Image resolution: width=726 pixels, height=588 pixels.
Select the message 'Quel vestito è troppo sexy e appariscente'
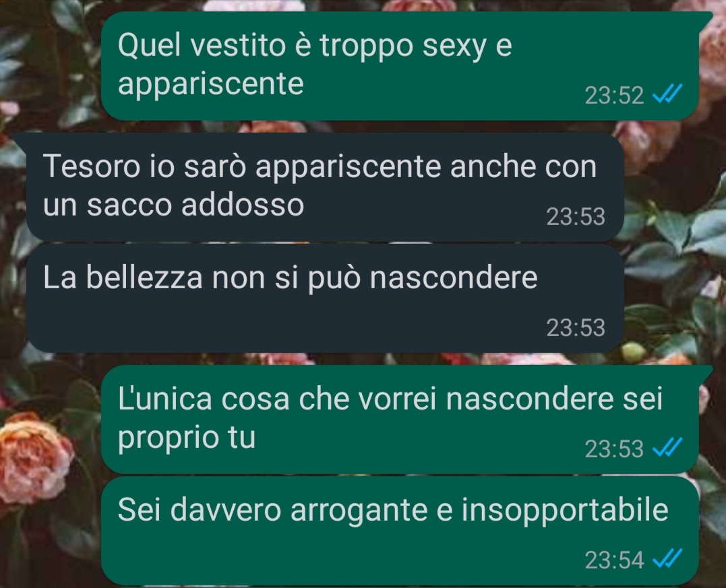click(x=400, y=66)
